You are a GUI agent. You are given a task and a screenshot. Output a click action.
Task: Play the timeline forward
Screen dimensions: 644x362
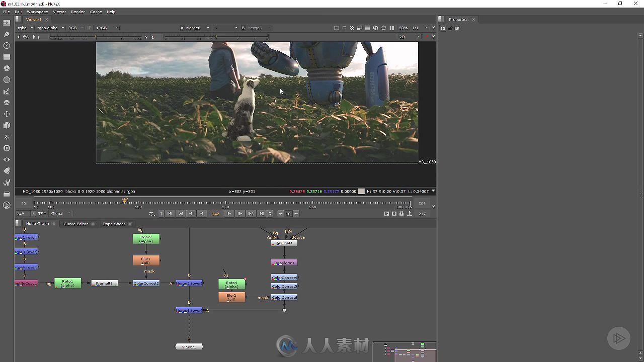pos(229,214)
